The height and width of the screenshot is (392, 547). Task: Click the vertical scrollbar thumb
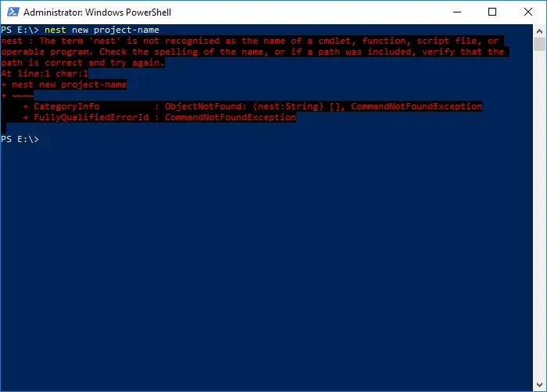[539, 45]
